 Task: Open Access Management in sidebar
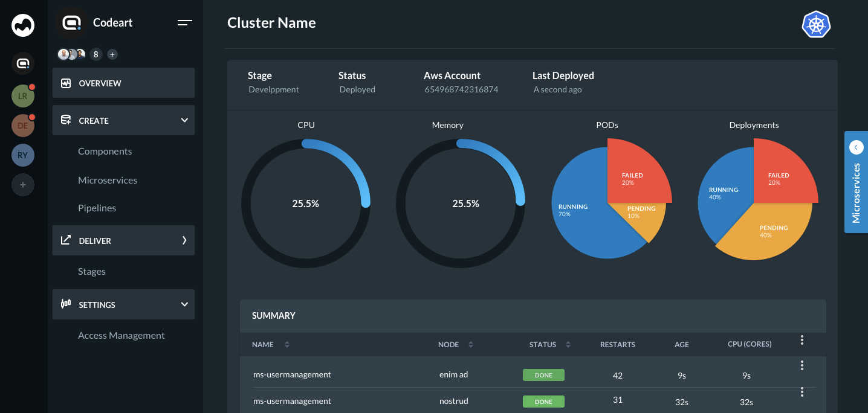coord(121,336)
